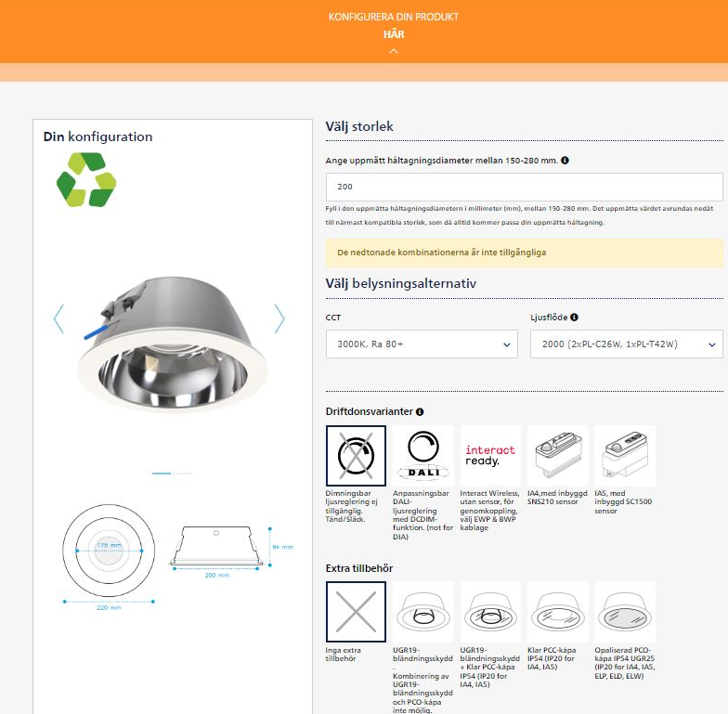Screen dimensions: 728x714
Task: Click the 'Din konfiguration' panel title
Action: point(98,136)
